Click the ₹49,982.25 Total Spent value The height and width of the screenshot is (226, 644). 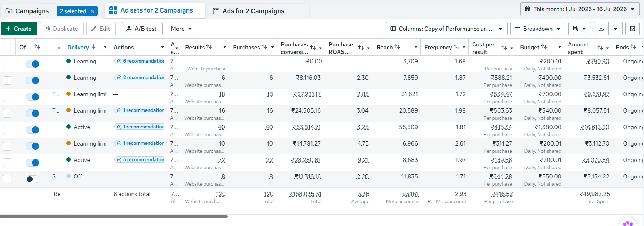click(595, 194)
